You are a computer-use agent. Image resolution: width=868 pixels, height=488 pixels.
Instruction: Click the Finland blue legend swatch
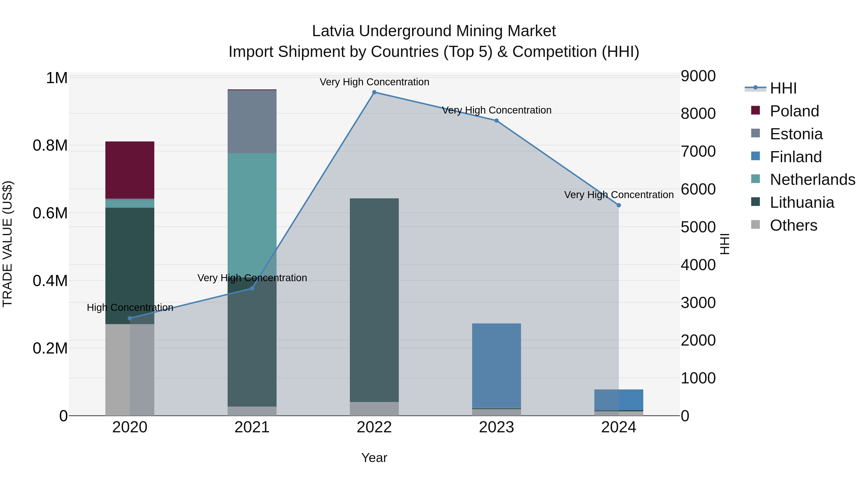(755, 156)
